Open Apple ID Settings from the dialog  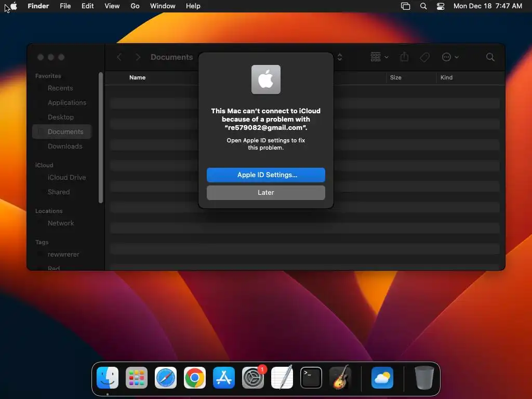[265, 175]
